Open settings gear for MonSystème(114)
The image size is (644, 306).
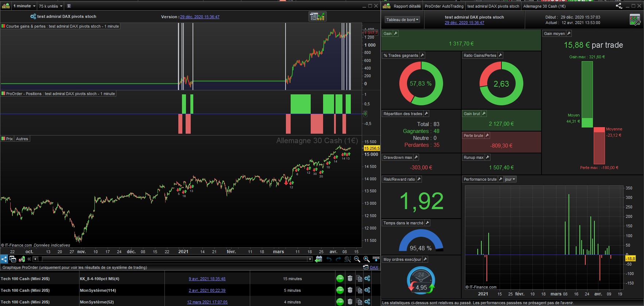[367, 290]
